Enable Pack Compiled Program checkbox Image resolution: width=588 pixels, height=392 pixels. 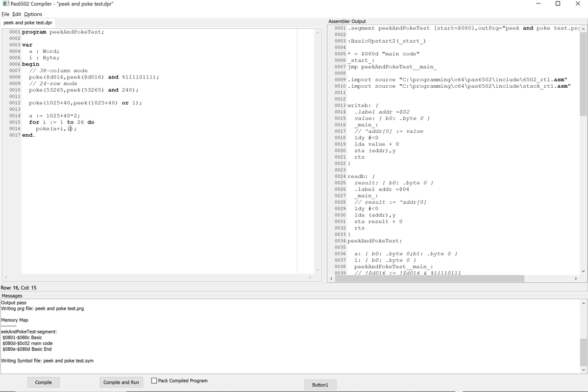pyautogui.click(x=154, y=381)
